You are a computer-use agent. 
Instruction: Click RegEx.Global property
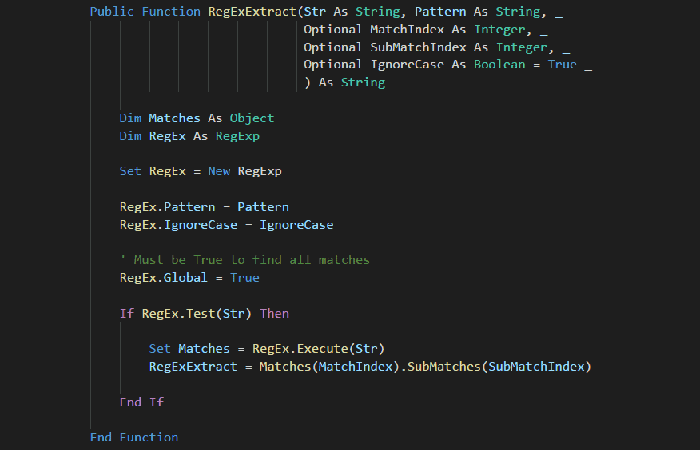coord(163,278)
